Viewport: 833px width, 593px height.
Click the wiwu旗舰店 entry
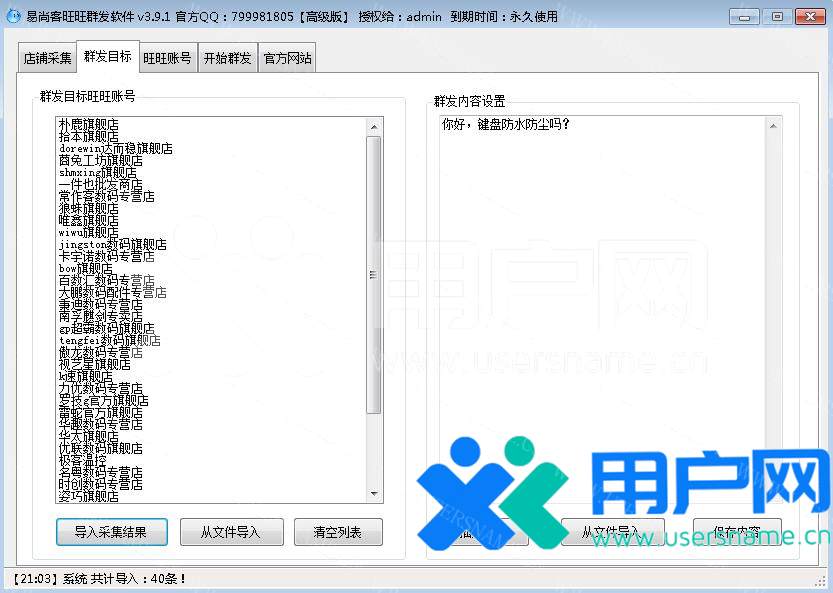coord(89,233)
